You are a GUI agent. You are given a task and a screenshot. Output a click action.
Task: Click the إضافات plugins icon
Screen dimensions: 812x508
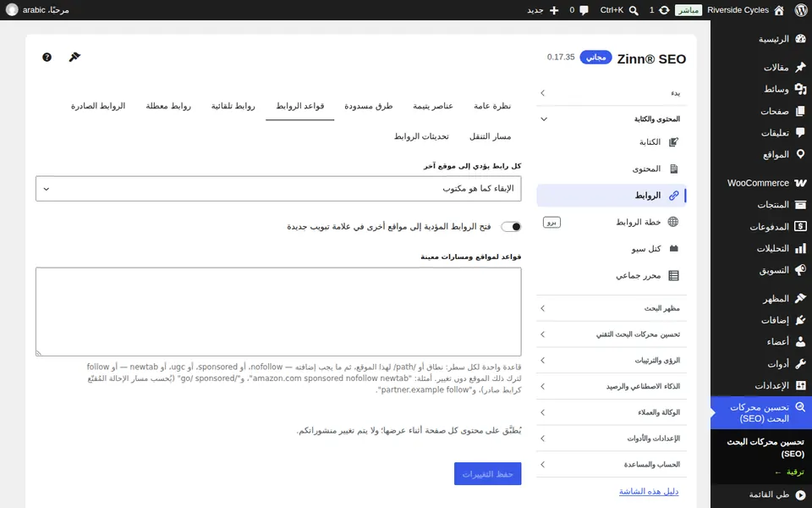801,320
